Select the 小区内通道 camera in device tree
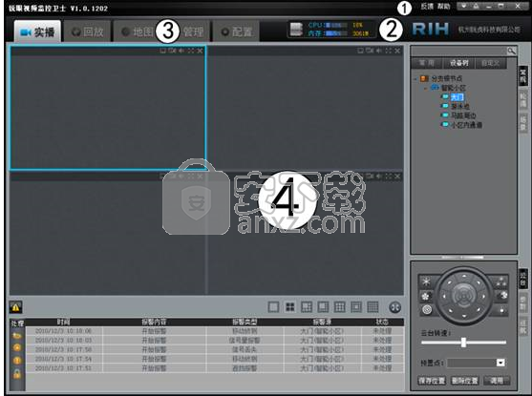Screen dimensions: 532x396 (x=466, y=125)
